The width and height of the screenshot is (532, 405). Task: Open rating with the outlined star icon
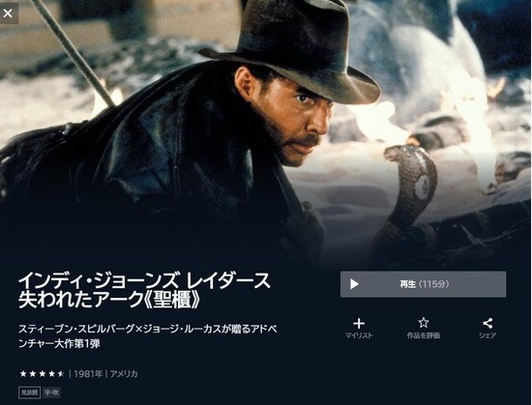coord(423,323)
